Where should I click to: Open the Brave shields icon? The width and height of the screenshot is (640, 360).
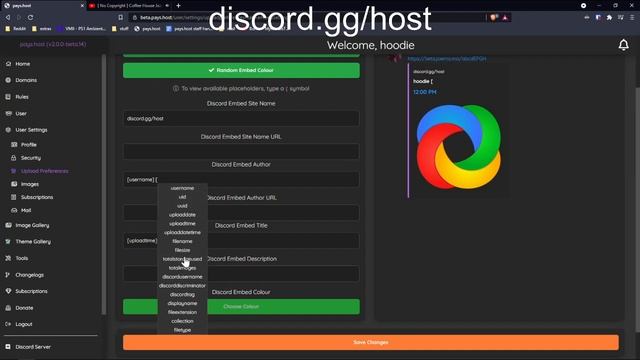coord(493,18)
